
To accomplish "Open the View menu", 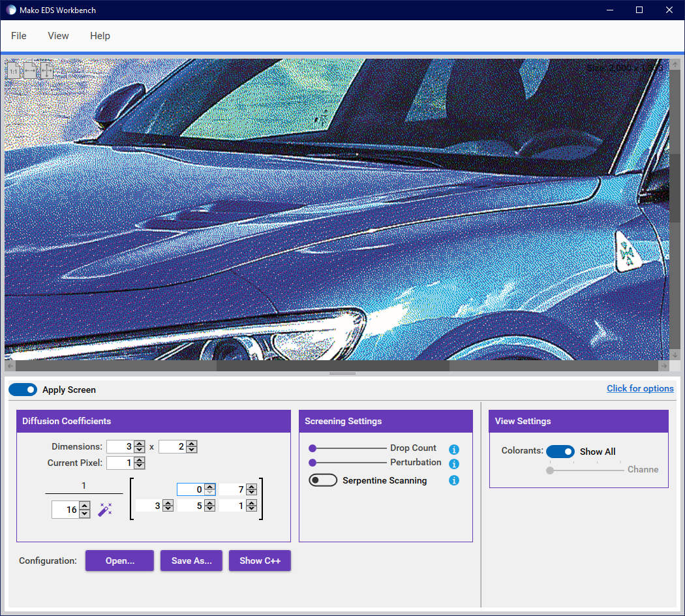I will (x=58, y=36).
